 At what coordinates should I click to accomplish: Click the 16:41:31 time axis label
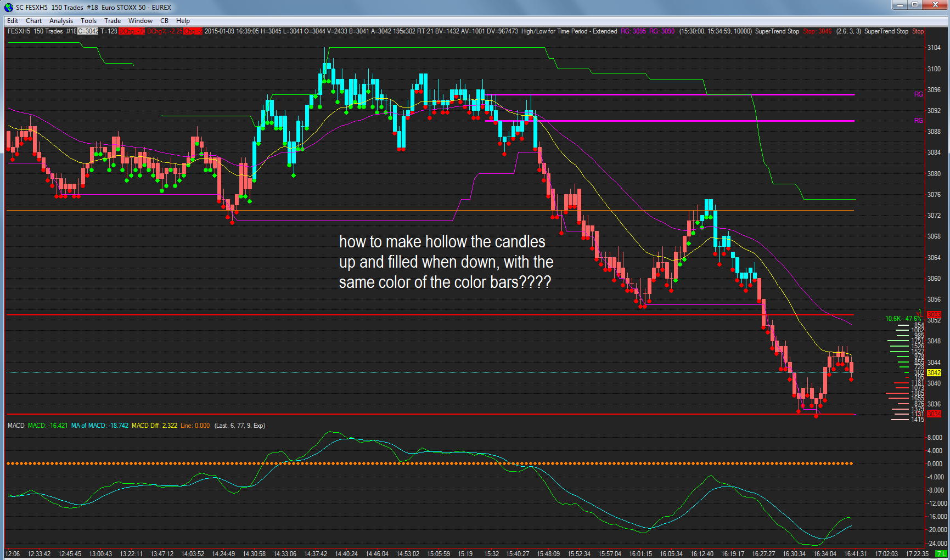tap(856, 554)
